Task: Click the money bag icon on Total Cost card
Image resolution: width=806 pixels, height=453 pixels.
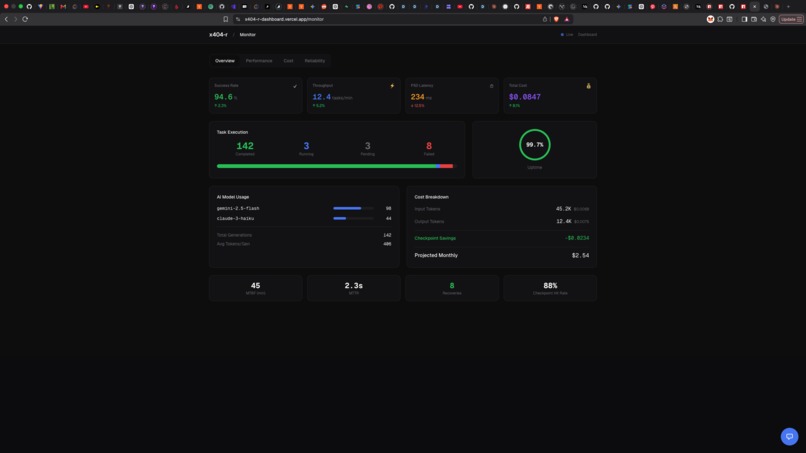Action: (589, 86)
